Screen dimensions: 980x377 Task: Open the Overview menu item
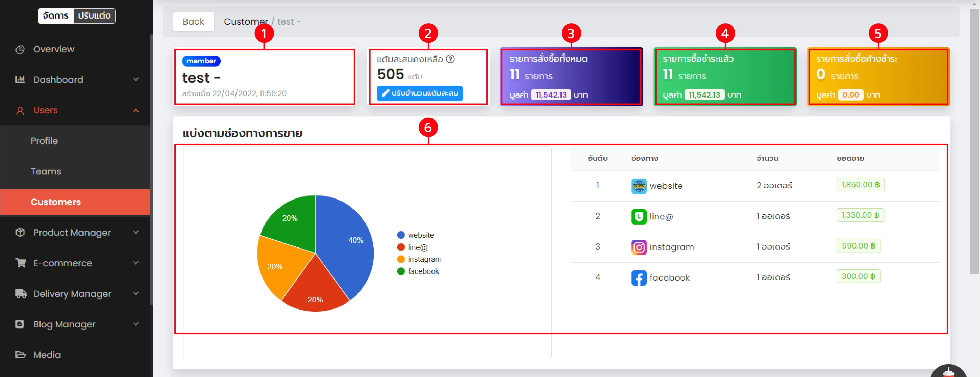(75, 49)
